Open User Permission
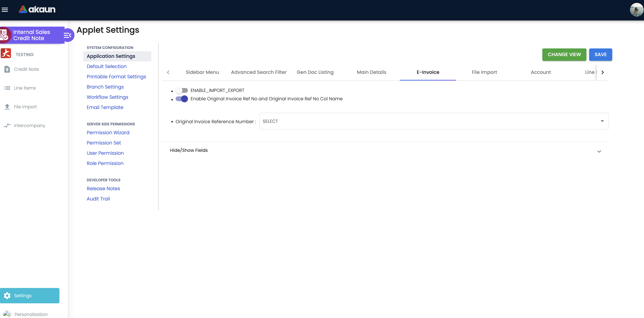The height and width of the screenshot is (318, 644). coord(105,153)
